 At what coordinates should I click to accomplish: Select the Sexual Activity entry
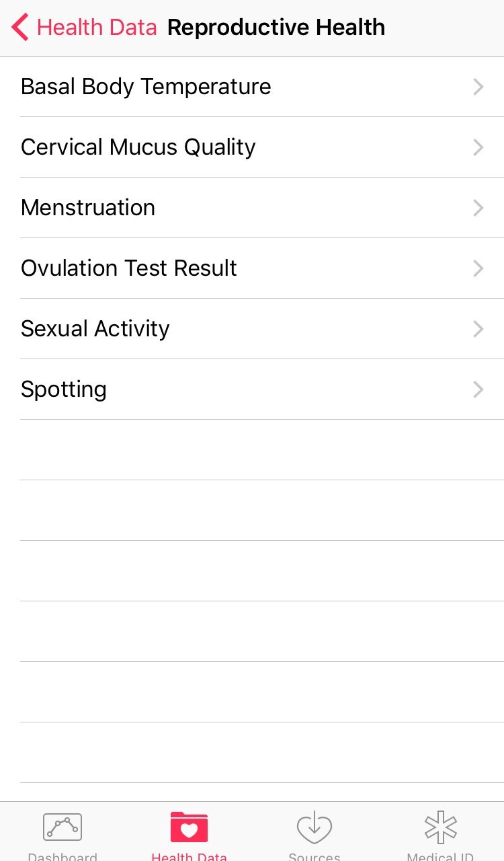(95, 329)
